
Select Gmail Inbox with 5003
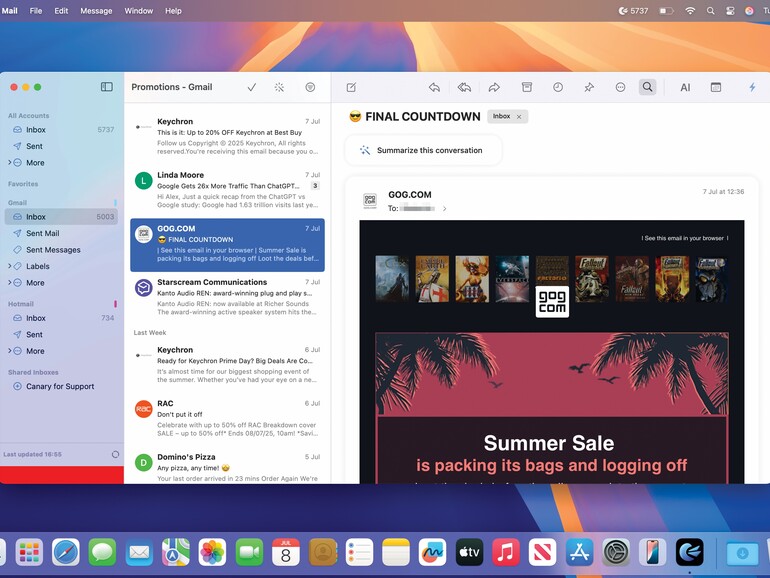pos(61,217)
